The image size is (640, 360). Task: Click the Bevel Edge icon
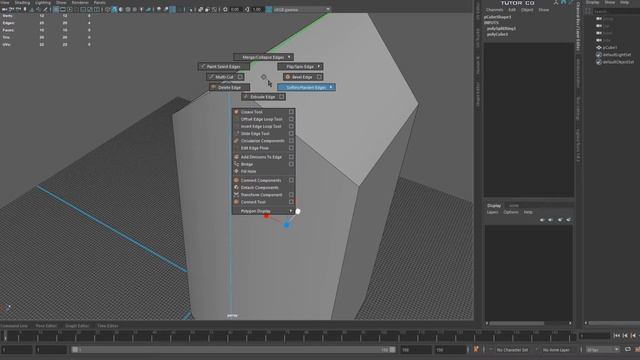tap(288, 77)
